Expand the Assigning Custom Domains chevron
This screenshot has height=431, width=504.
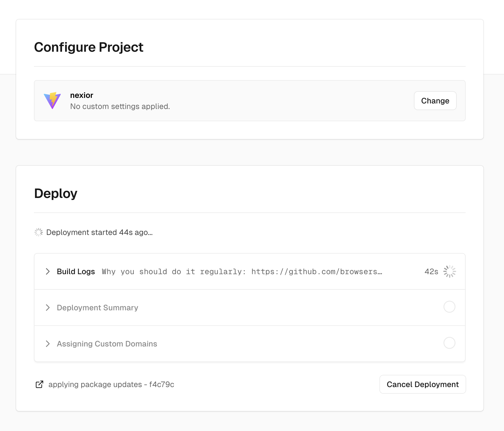tap(48, 344)
